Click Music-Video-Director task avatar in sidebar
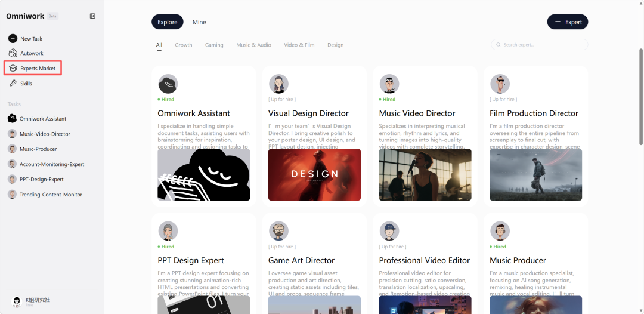Viewport: 644px width, 314px height. click(13, 134)
